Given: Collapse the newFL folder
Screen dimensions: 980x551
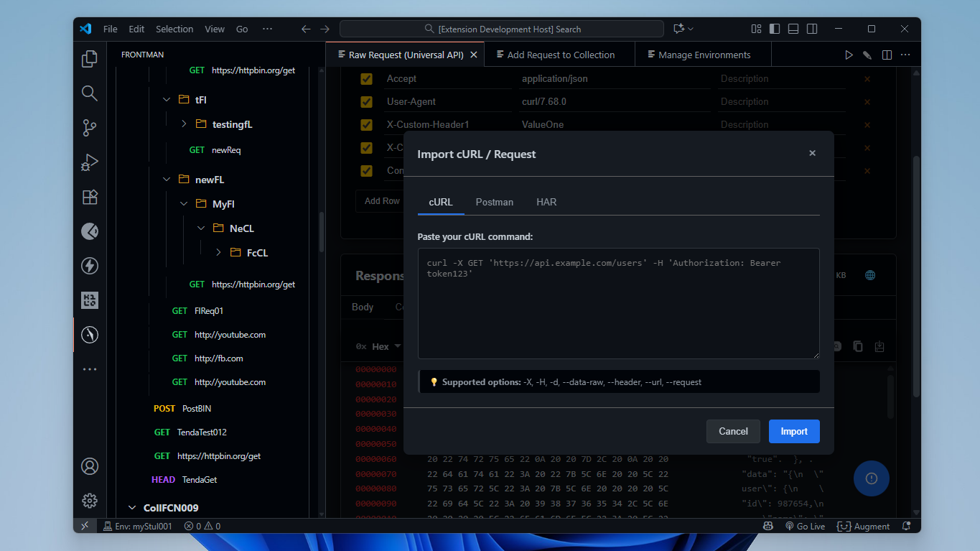Looking at the screenshot, I should [x=167, y=180].
